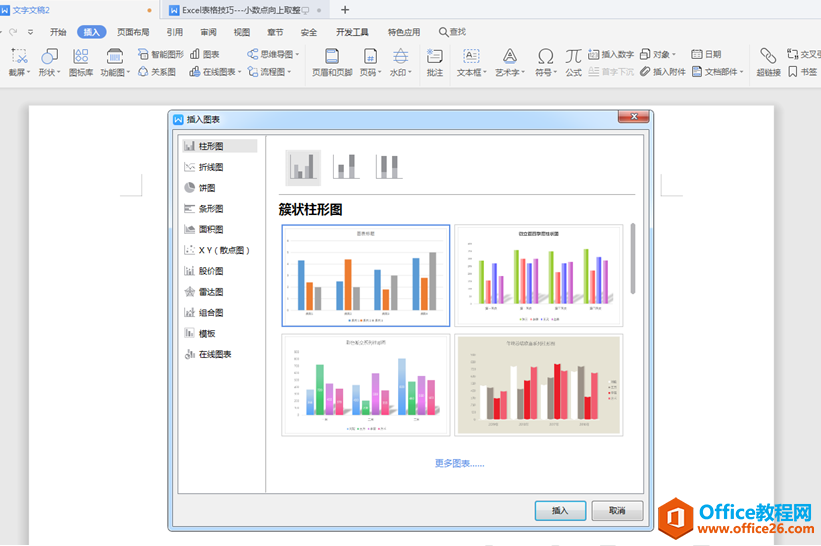Switch to the 开发工具 ribbon tab

[352, 32]
